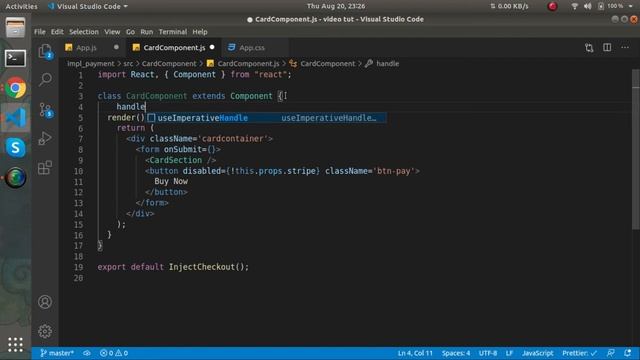
Task: Click the InjectCheckout text on line 19
Action: (202, 267)
